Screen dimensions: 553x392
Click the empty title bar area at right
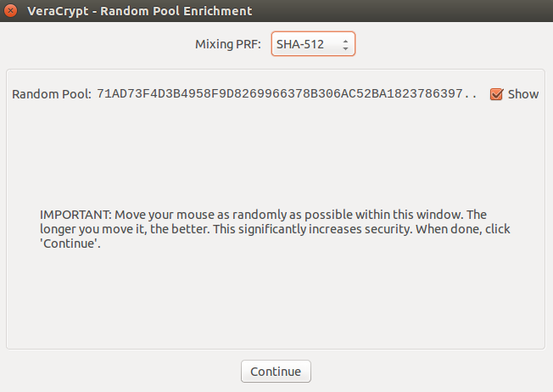pyautogui.click(x=402, y=11)
